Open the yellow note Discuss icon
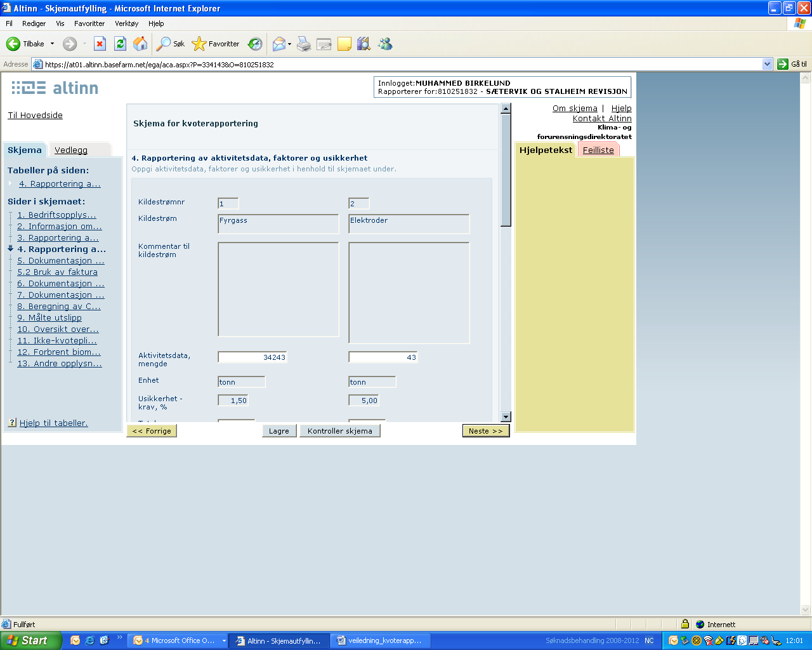812x650 pixels. (x=344, y=44)
